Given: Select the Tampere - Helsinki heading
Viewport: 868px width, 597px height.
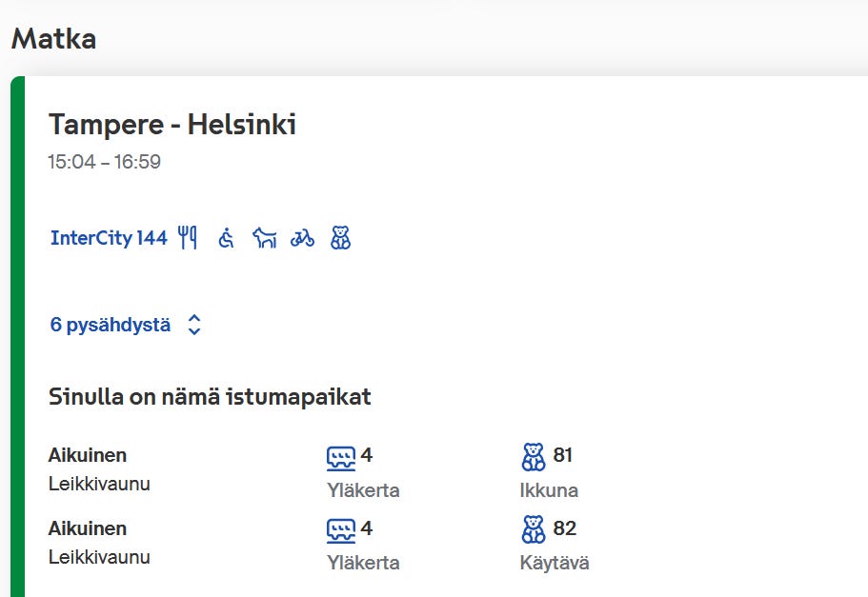Looking at the screenshot, I should point(172,125).
